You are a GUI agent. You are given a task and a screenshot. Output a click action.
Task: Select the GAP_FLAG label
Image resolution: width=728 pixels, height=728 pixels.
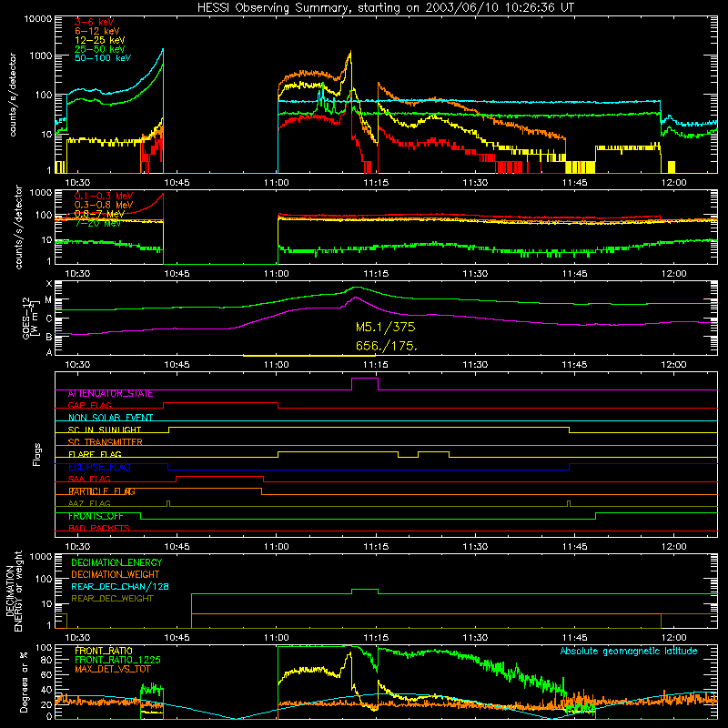point(89,405)
